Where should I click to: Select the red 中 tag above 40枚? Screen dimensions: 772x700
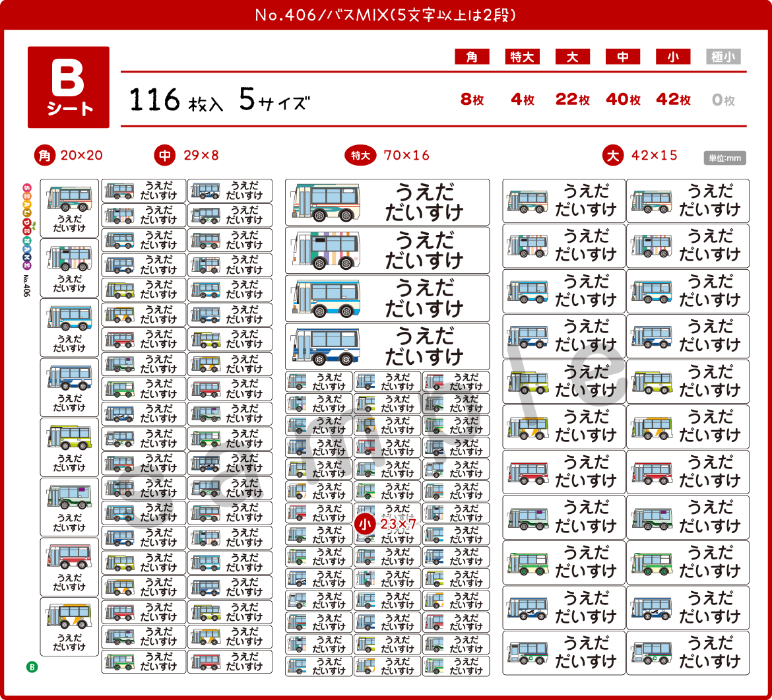pyautogui.click(x=622, y=57)
